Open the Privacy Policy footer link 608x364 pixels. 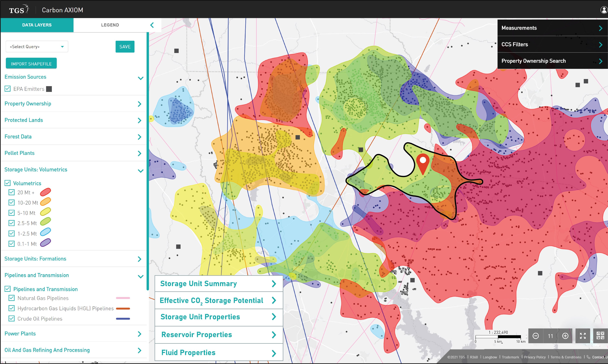(535, 357)
